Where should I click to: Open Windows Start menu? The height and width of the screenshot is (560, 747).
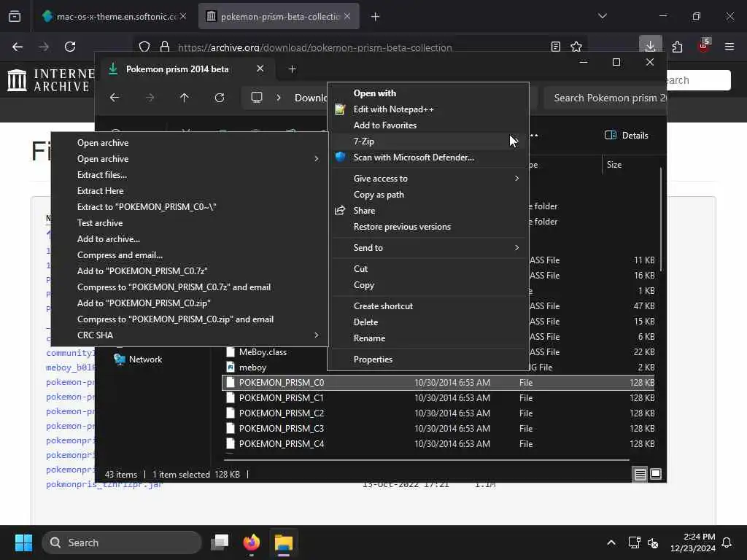(23, 542)
